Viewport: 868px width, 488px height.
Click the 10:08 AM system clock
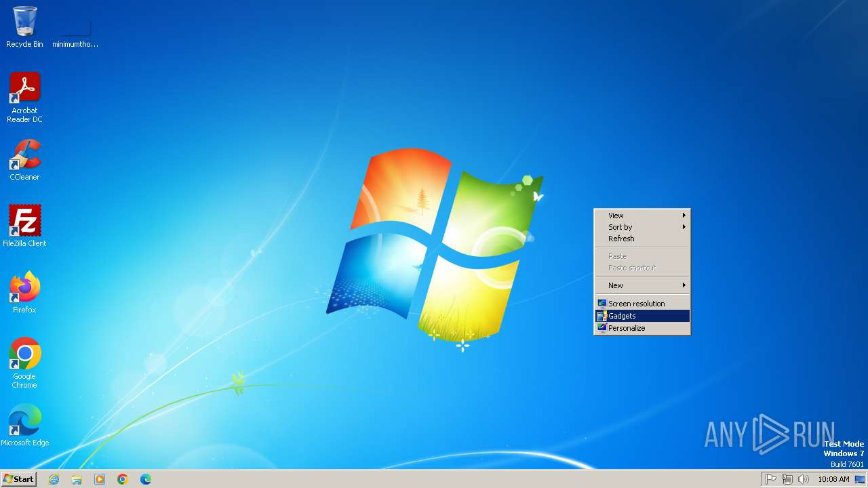click(833, 479)
